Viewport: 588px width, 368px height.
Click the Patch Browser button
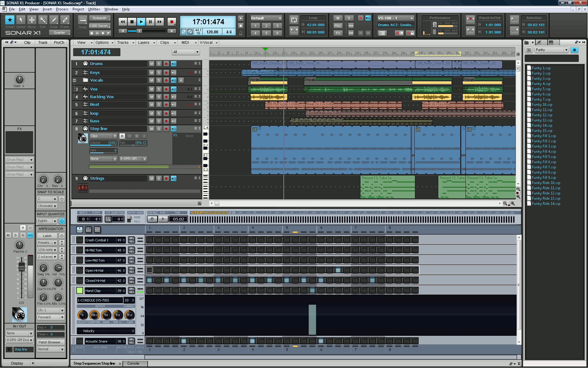pyautogui.click(x=51, y=342)
